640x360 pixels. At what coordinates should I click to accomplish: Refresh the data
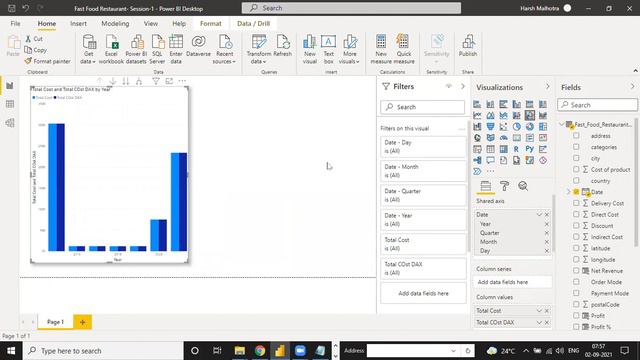282,46
